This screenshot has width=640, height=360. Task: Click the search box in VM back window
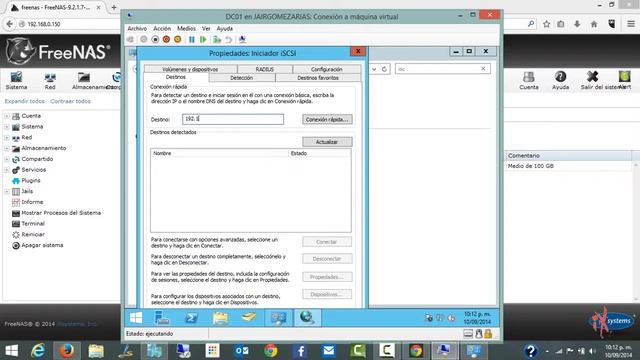tap(442, 69)
